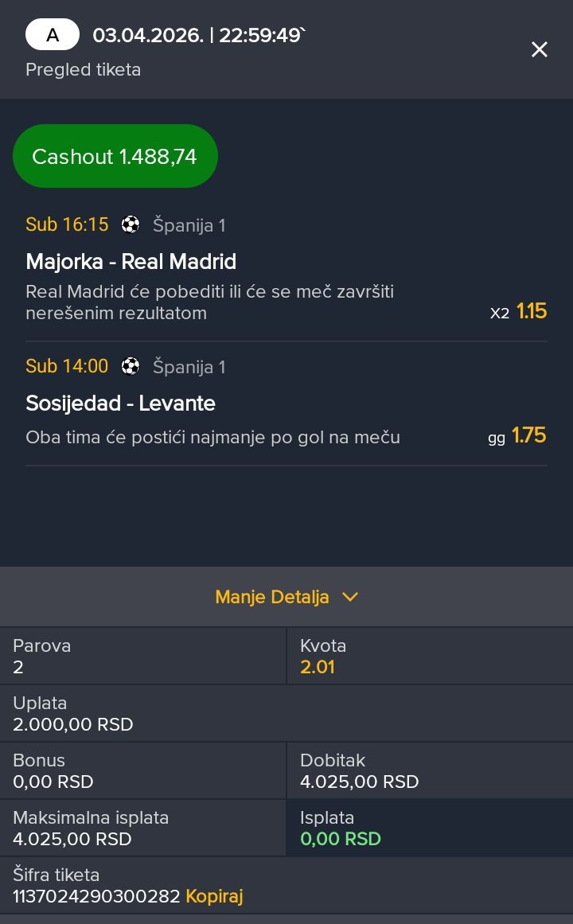The image size is (573, 924).
Task: Close the ticket overview with X icon
Action: (x=539, y=49)
